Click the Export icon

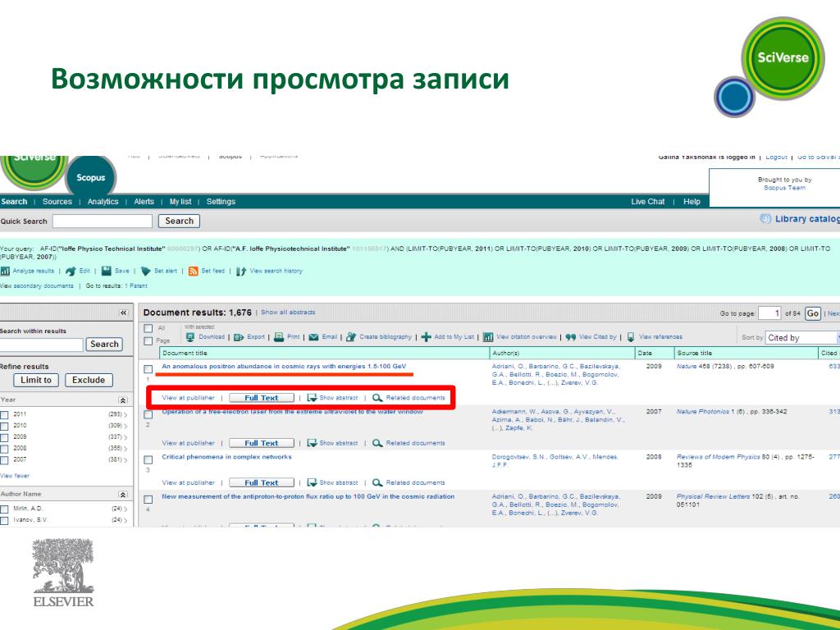click(x=239, y=337)
